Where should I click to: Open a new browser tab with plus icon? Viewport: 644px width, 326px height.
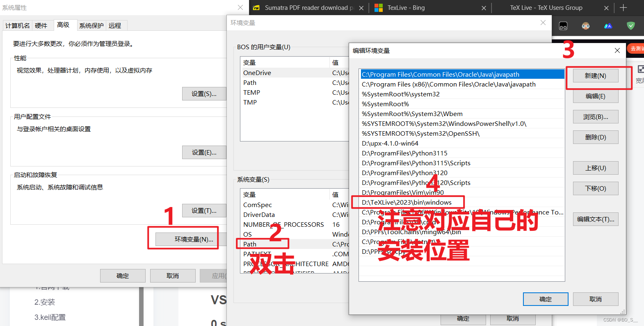(x=623, y=8)
